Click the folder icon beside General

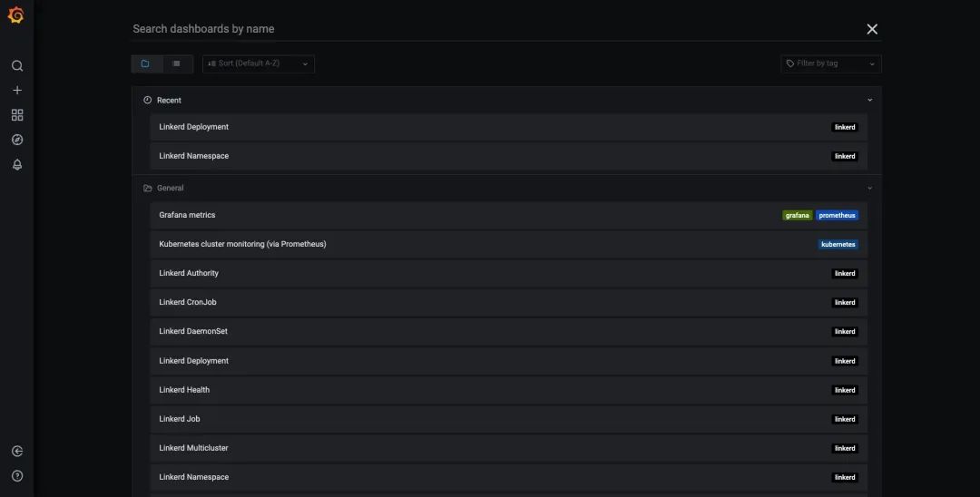[x=148, y=188]
